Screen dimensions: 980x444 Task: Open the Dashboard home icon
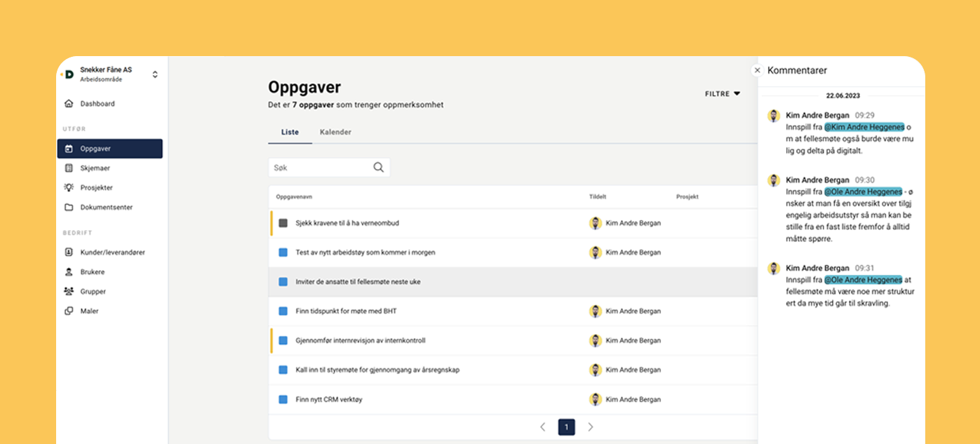tap(69, 104)
